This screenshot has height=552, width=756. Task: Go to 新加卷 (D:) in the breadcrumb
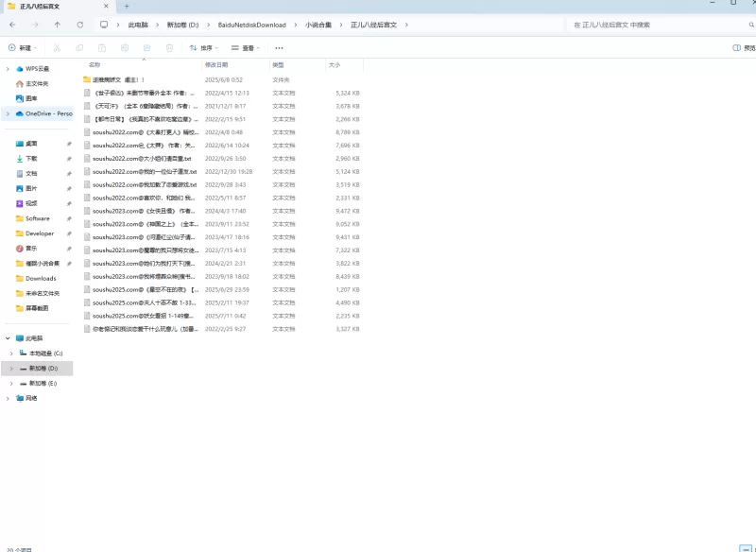coord(182,25)
